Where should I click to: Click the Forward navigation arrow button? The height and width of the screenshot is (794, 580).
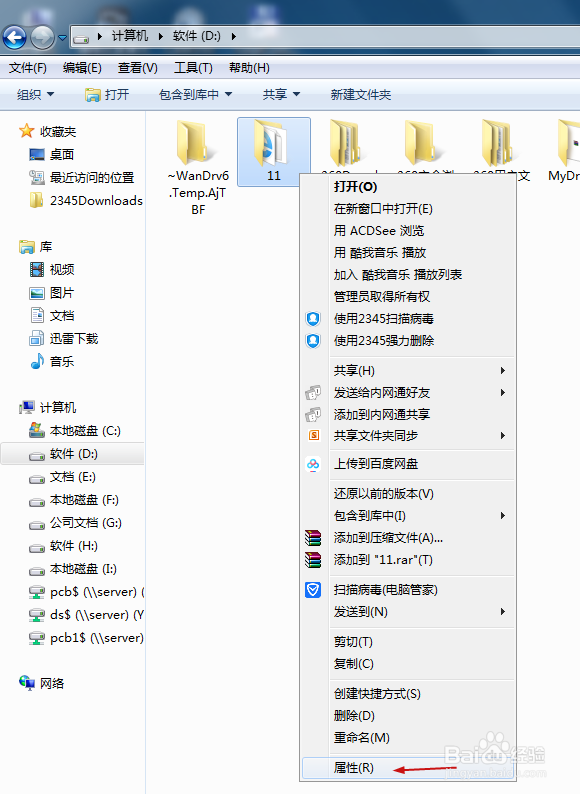click(43, 37)
